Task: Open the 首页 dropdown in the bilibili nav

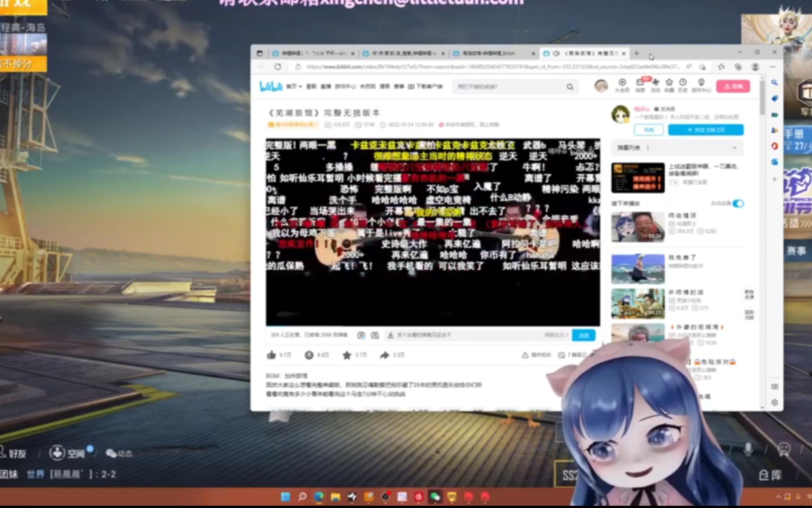Action: point(294,87)
